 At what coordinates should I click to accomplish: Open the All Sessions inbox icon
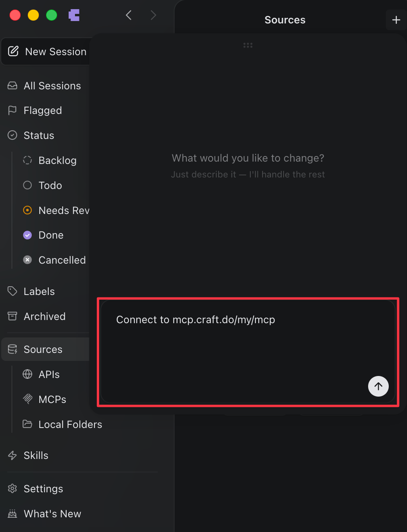coord(12,85)
